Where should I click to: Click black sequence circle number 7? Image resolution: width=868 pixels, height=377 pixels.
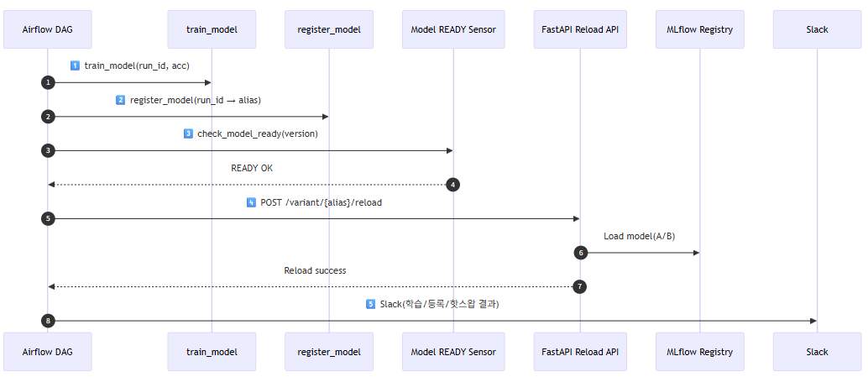(x=579, y=287)
